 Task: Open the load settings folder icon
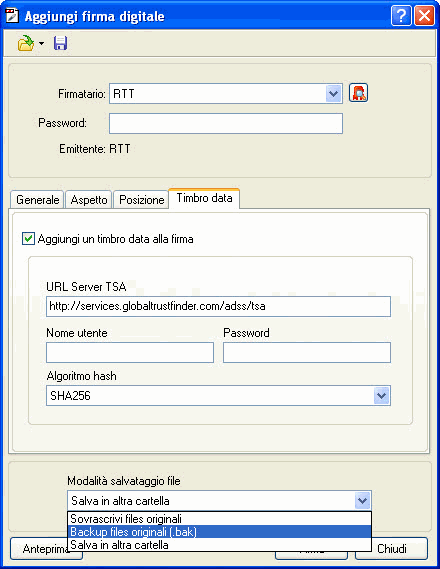tap(26, 43)
